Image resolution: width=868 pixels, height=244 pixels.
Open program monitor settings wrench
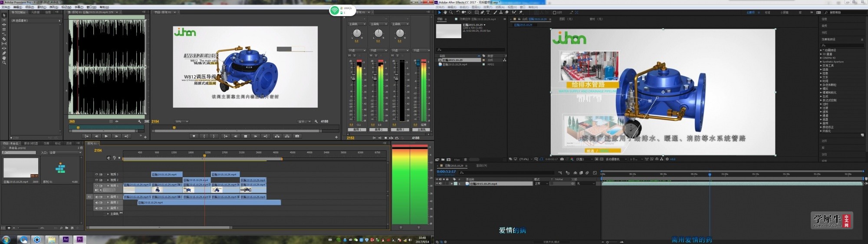coord(316,121)
